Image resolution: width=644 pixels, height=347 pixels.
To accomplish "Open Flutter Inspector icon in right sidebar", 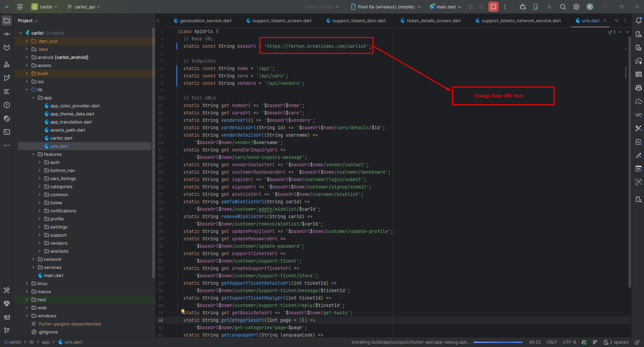I will click(639, 182).
